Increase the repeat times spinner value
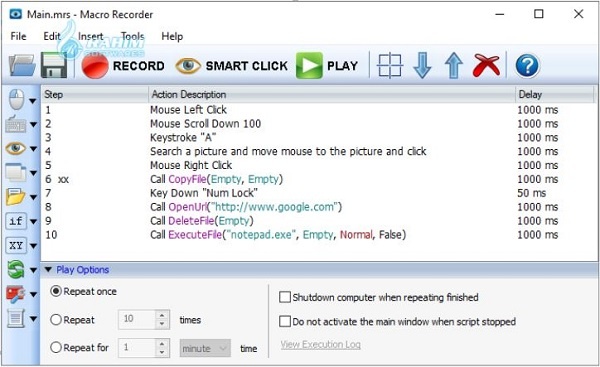 click(x=162, y=315)
